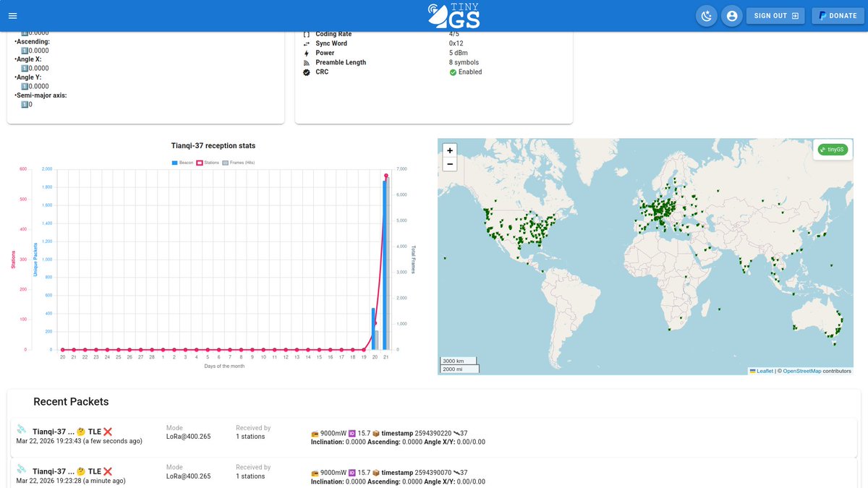Click the 'Tianqi-37 reception stats' chart title
The height and width of the screenshot is (488, 868).
pyautogui.click(x=213, y=146)
